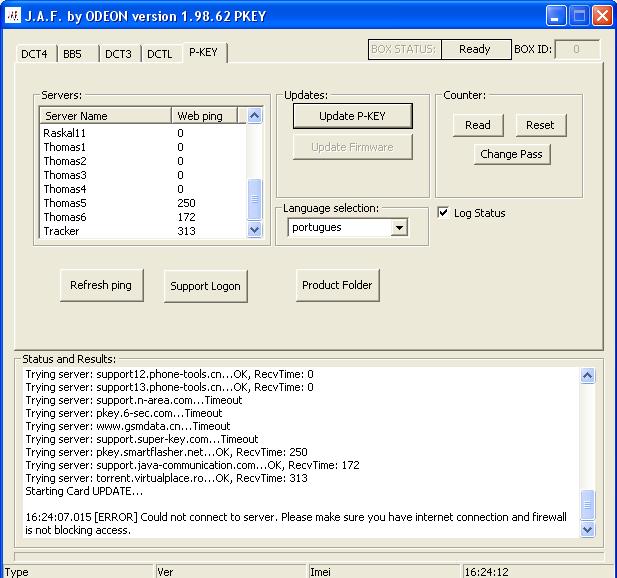This screenshot has width=617, height=578.
Task: Select the P-KEY tab
Action: 203,52
